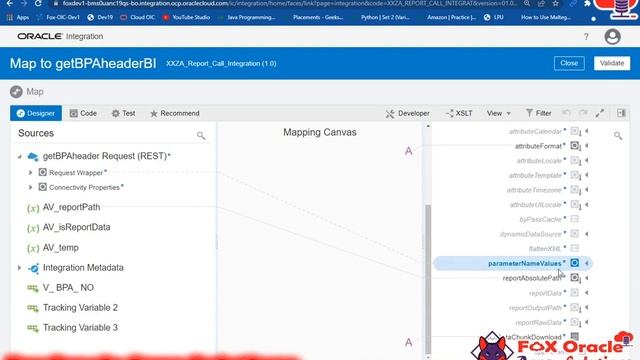Click the Connectivity Properties element icon
This screenshot has height=360, width=640.
pos(42,187)
